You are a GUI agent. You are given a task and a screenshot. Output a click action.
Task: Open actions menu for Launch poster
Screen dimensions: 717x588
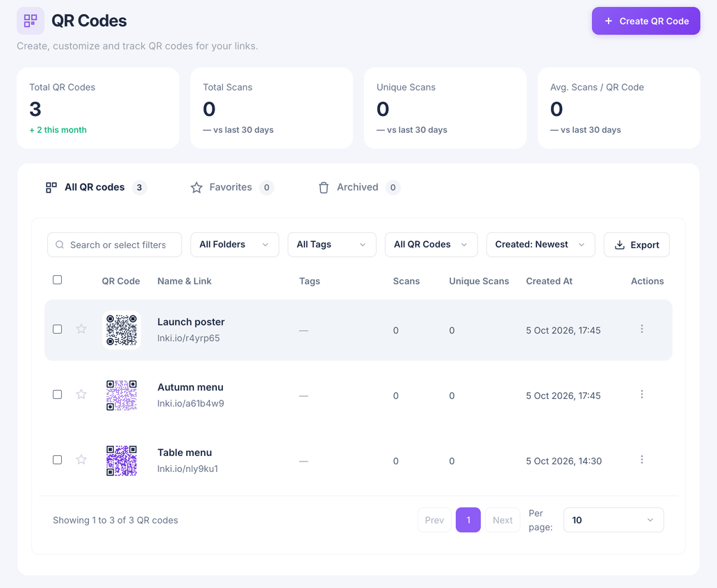tap(641, 329)
